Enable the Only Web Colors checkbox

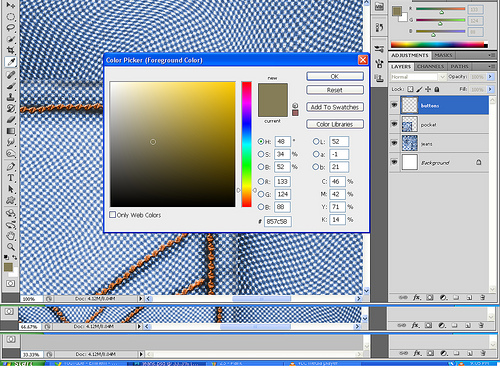click(x=113, y=215)
